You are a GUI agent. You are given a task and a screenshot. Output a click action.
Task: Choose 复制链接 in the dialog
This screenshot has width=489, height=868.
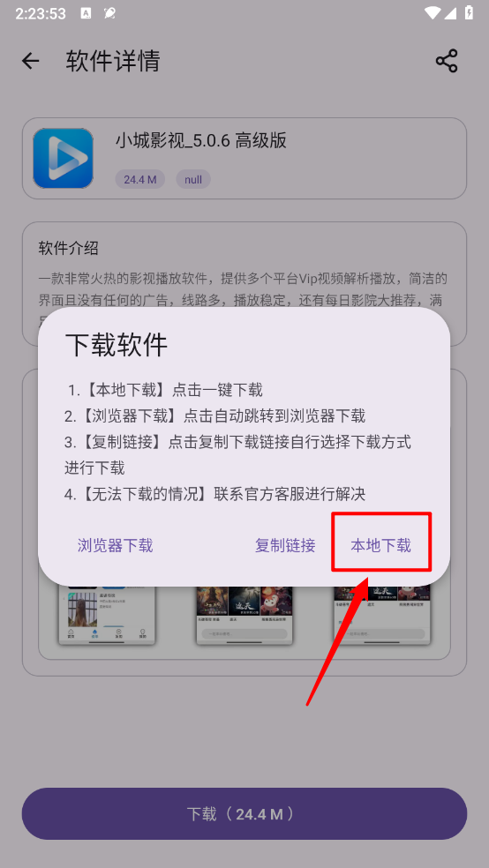[285, 546]
